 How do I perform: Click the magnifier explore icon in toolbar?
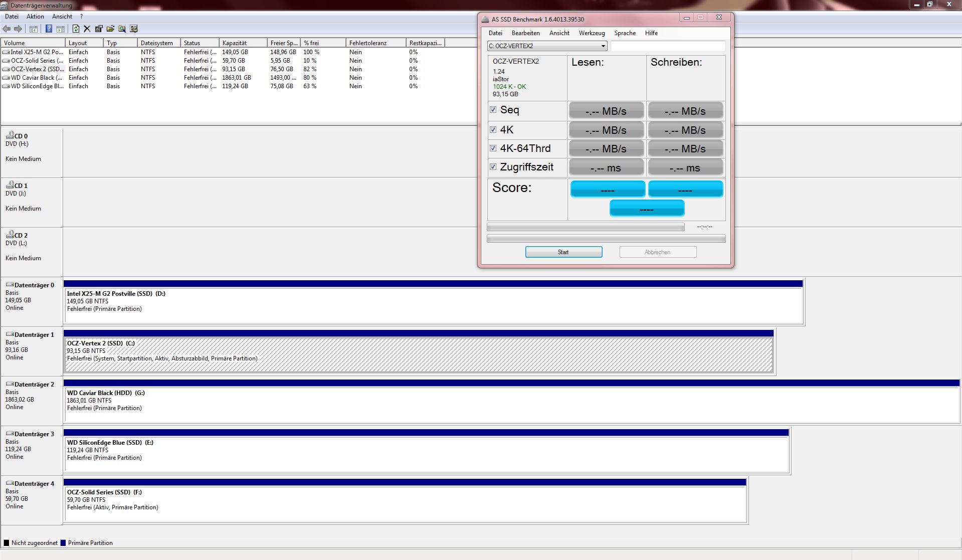tap(122, 29)
